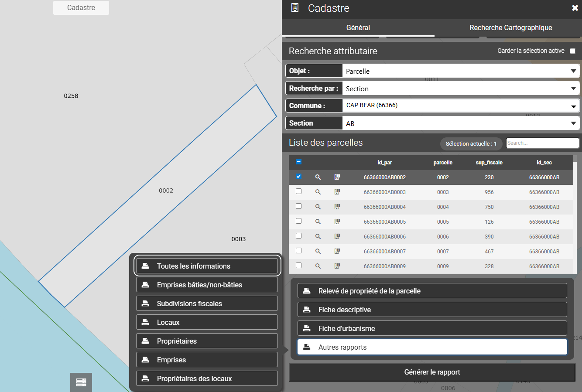Switch to Recherche Cartographique tab
This screenshot has width=582, height=392.
click(x=510, y=27)
